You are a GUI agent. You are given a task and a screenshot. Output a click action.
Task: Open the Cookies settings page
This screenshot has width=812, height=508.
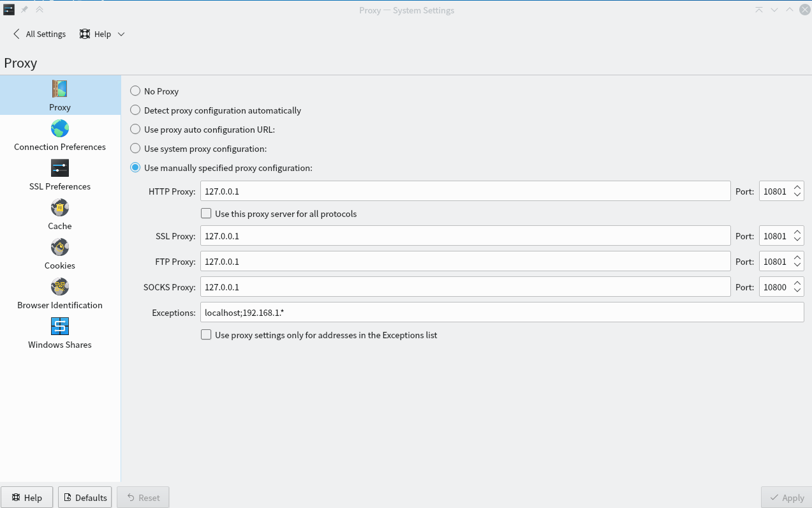coord(59,254)
